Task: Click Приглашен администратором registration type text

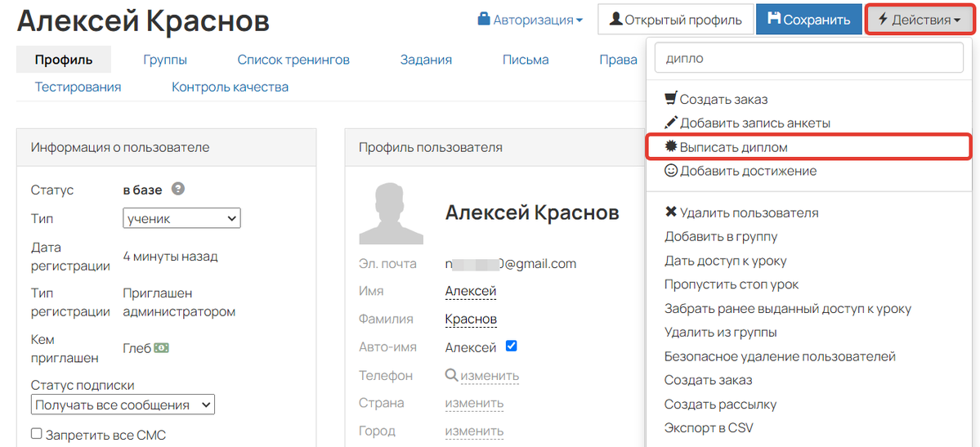Action: [179, 302]
